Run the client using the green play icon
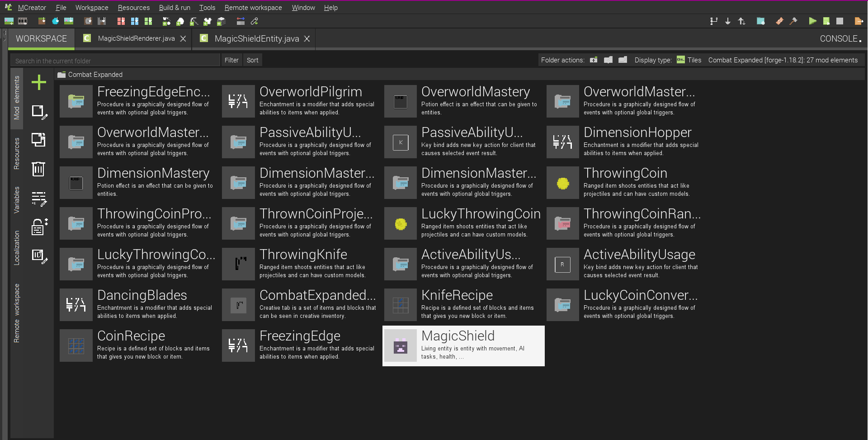Image resolution: width=868 pixels, height=440 pixels. [x=812, y=21]
